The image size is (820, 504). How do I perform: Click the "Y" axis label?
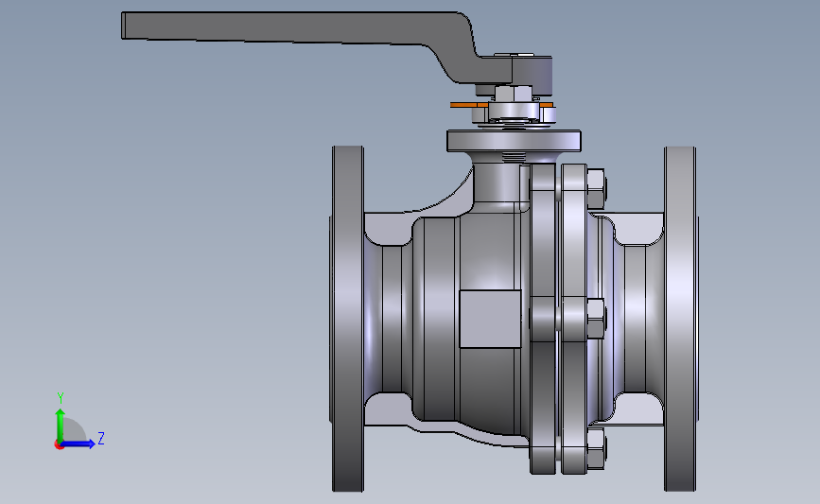point(61,398)
